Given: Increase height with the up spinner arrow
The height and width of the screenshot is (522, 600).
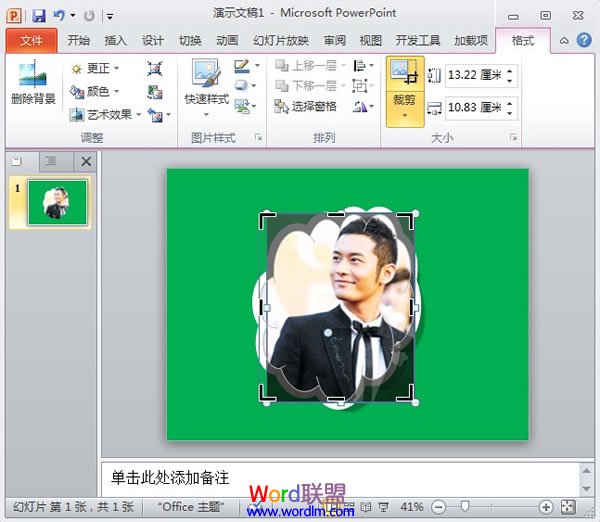Looking at the screenshot, I should click(x=510, y=70).
